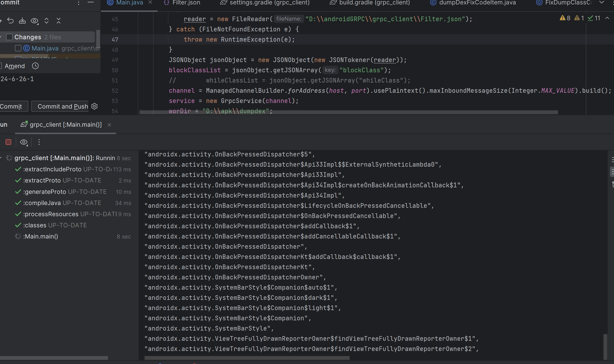Click the Expand All icon in Commit panel
This screenshot has width=614, height=364.
(x=46, y=21)
